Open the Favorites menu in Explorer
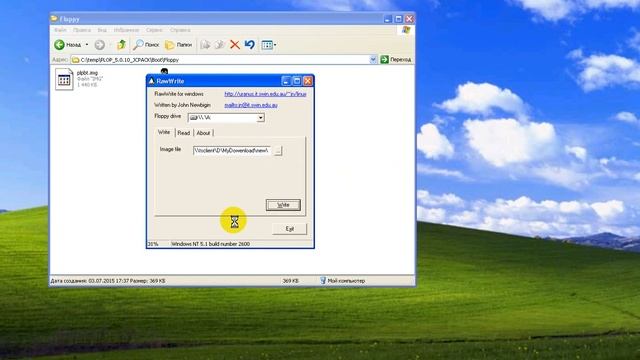The height and width of the screenshot is (360, 640). click(x=127, y=30)
